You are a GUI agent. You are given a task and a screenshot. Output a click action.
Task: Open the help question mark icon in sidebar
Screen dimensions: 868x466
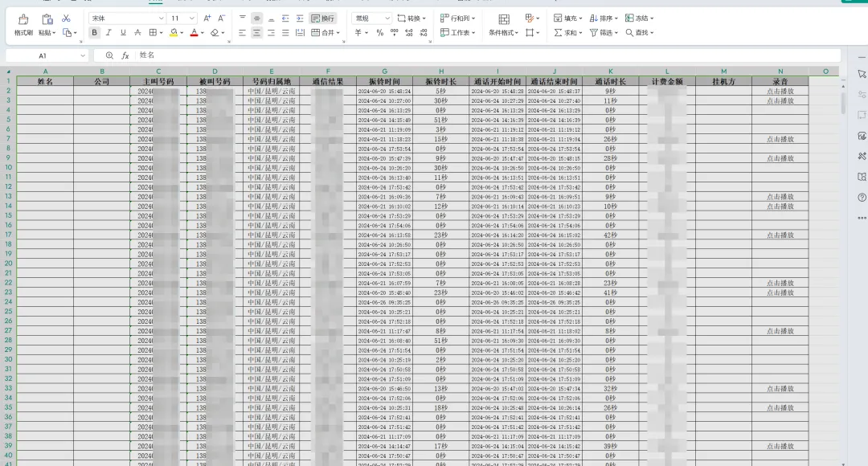coord(862,197)
